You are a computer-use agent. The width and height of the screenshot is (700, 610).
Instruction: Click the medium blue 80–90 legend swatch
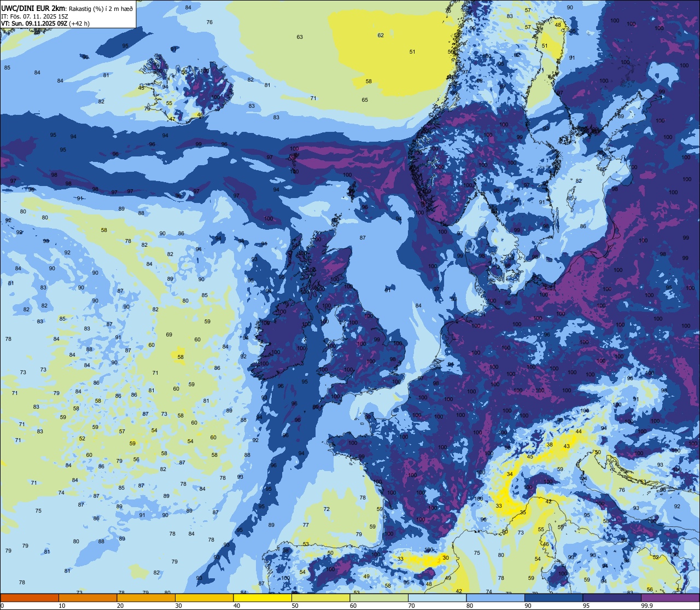click(495, 597)
